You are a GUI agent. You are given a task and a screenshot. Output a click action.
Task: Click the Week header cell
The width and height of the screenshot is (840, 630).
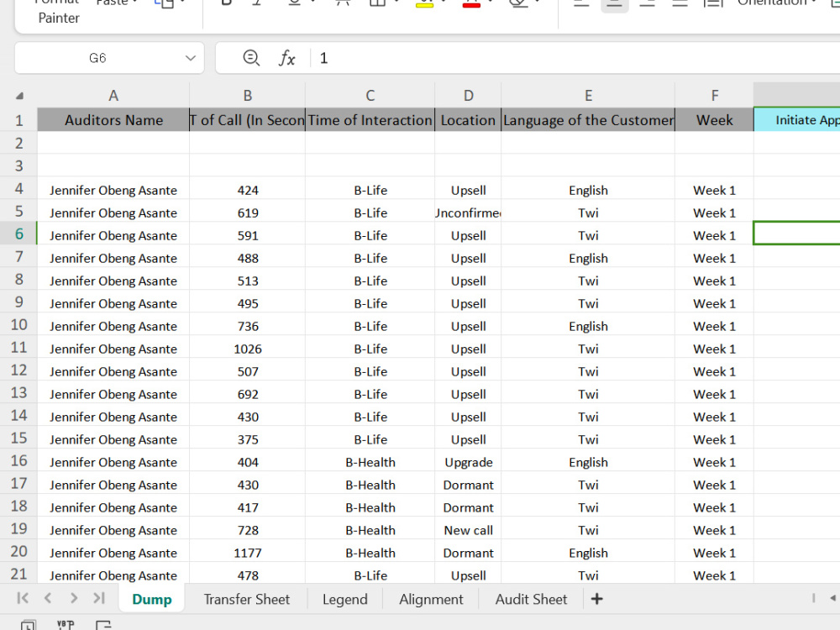[x=715, y=120]
